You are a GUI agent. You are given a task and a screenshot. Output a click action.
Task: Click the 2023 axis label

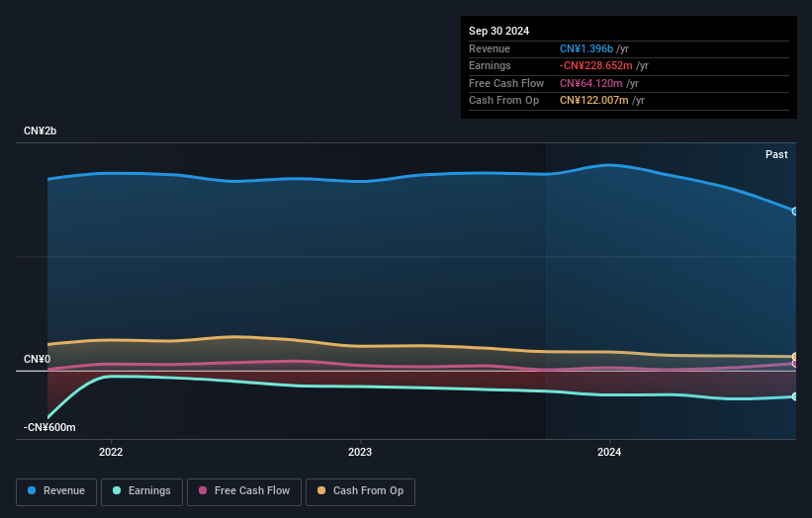[360, 453]
